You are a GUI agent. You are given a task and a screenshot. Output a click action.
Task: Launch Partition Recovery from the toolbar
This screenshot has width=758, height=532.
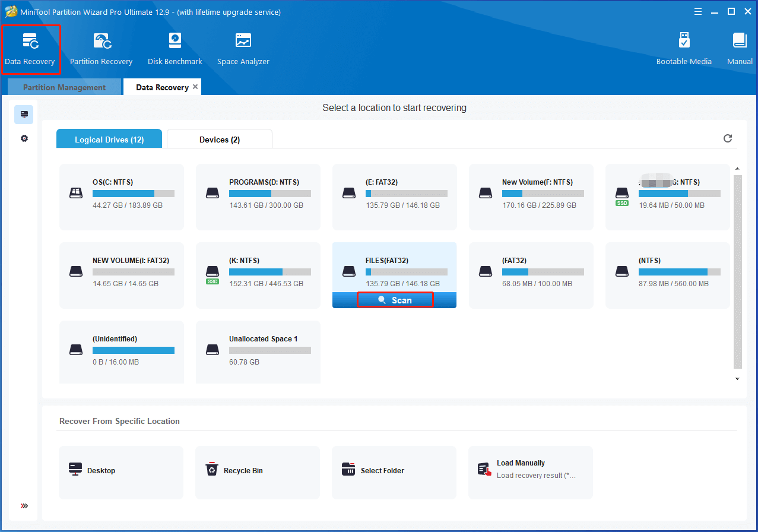[x=101, y=49]
